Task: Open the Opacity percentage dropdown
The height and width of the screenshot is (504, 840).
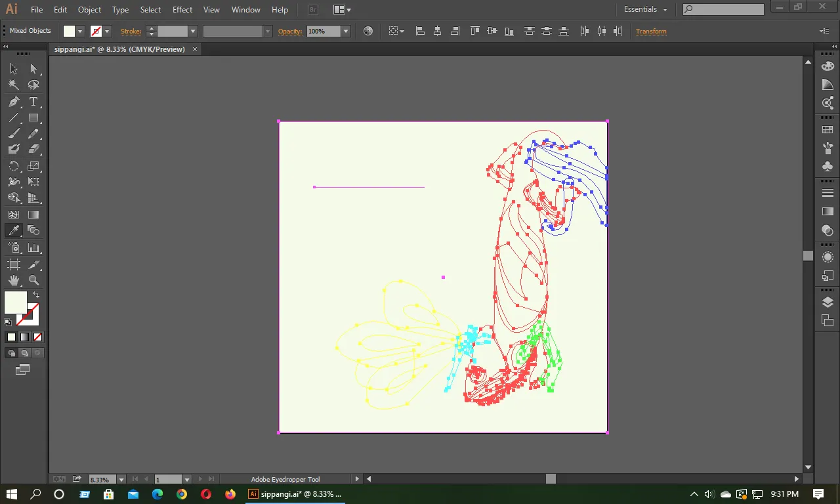Action: click(x=346, y=31)
